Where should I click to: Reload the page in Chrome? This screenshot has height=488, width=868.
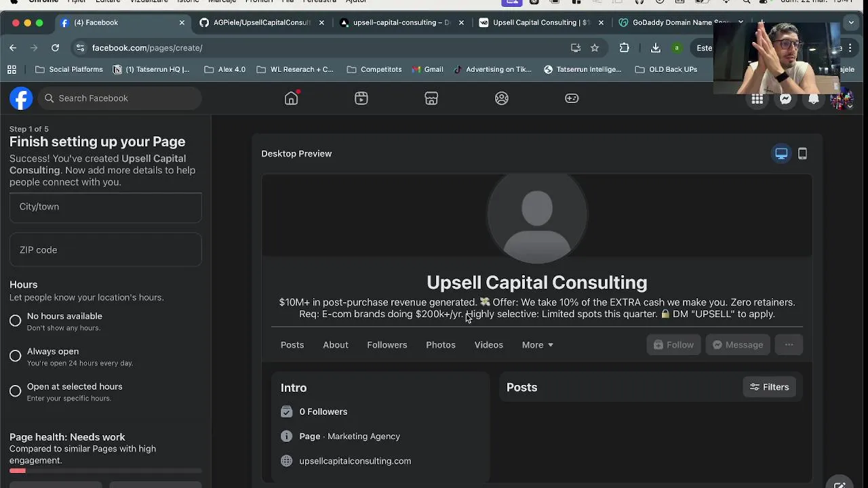click(55, 47)
